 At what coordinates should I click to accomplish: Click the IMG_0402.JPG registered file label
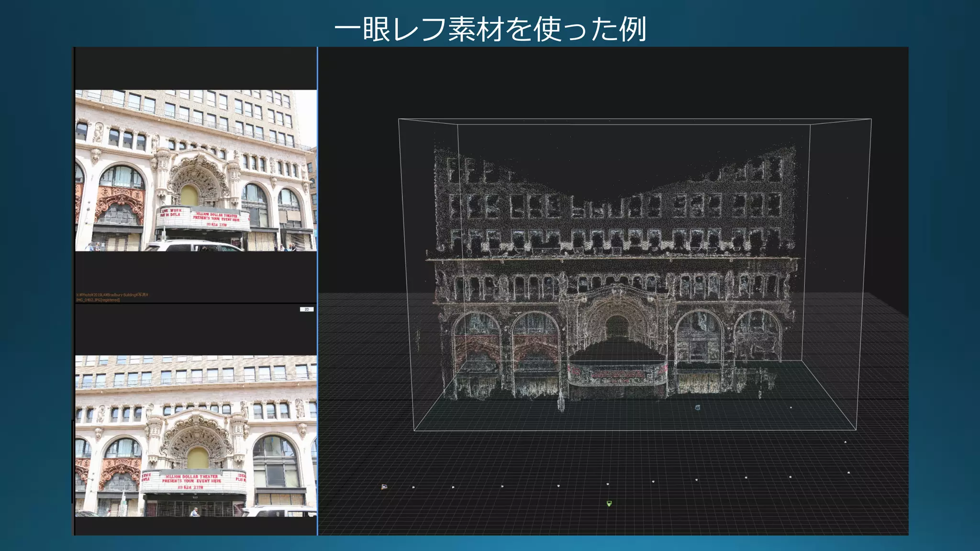point(99,300)
